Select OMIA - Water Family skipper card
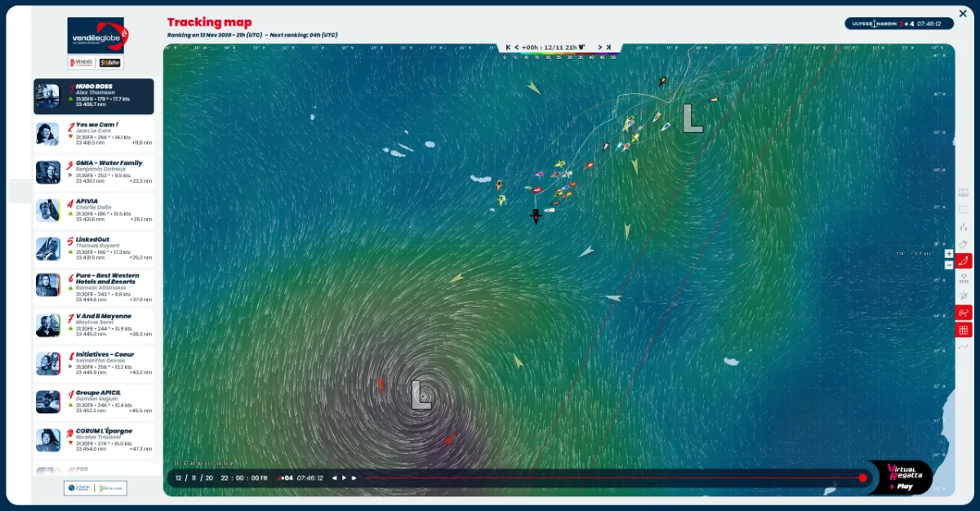 click(x=93, y=172)
